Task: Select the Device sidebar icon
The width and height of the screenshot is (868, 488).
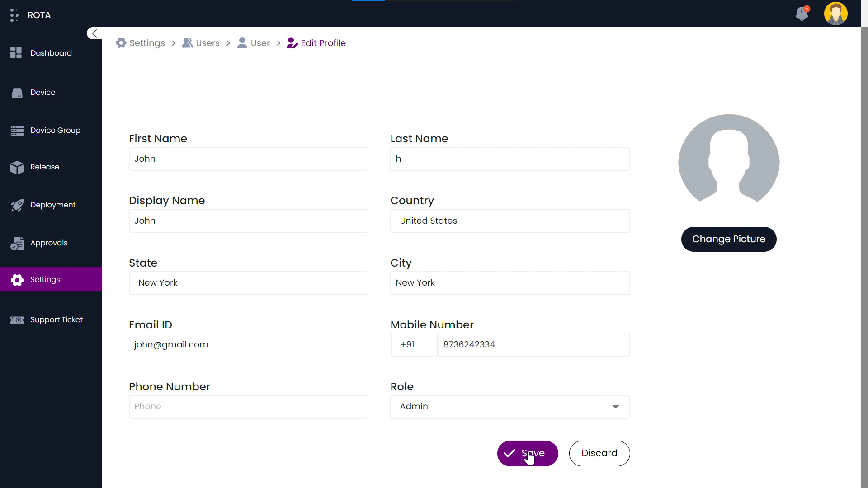Action: click(17, 93)
